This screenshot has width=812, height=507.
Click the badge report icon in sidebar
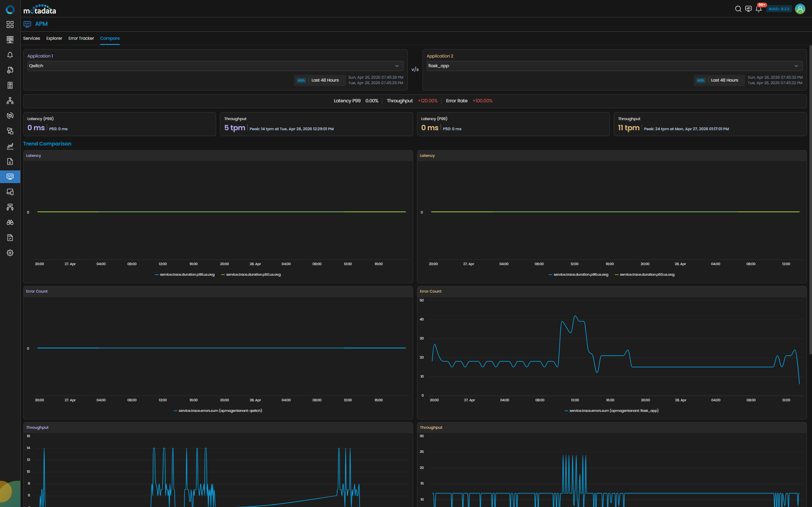pyautogui.click(x=10, y=85)
